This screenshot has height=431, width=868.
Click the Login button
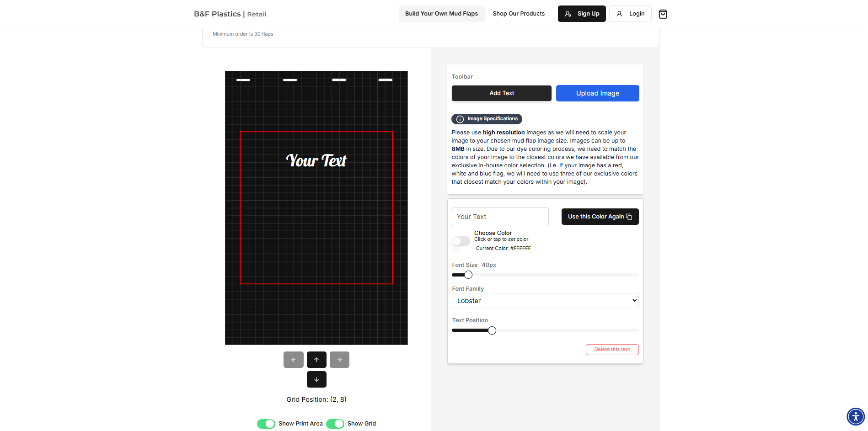click(630, 14)
